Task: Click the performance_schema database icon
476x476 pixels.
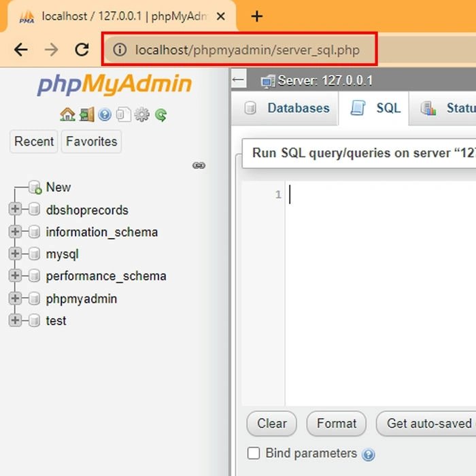Action: pos(34,276)
